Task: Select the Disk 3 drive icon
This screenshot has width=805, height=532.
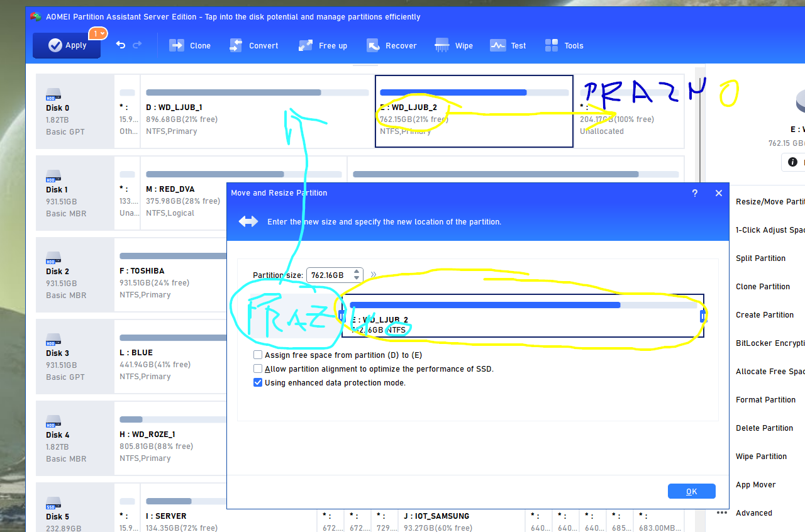Action: point(53,340)
